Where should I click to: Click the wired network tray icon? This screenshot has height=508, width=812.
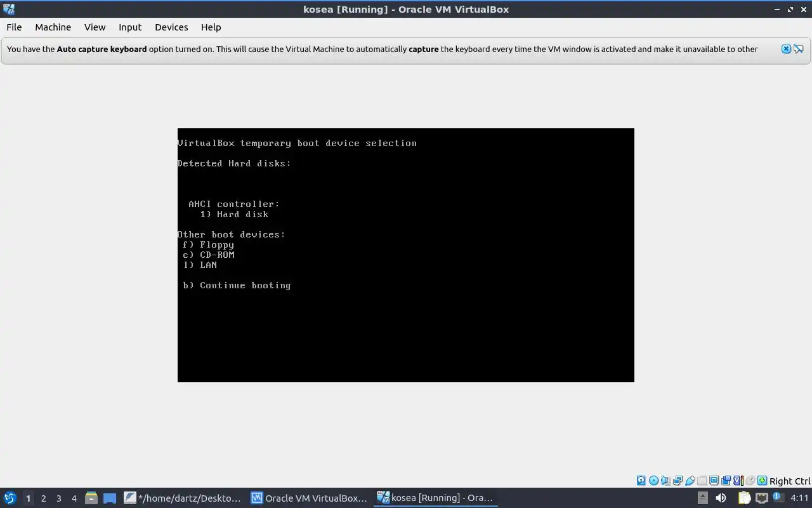[x=761, y=498]
